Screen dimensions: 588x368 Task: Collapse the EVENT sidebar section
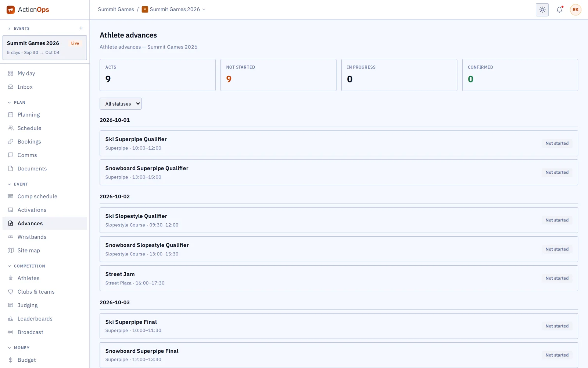click(x=18, y=184)
